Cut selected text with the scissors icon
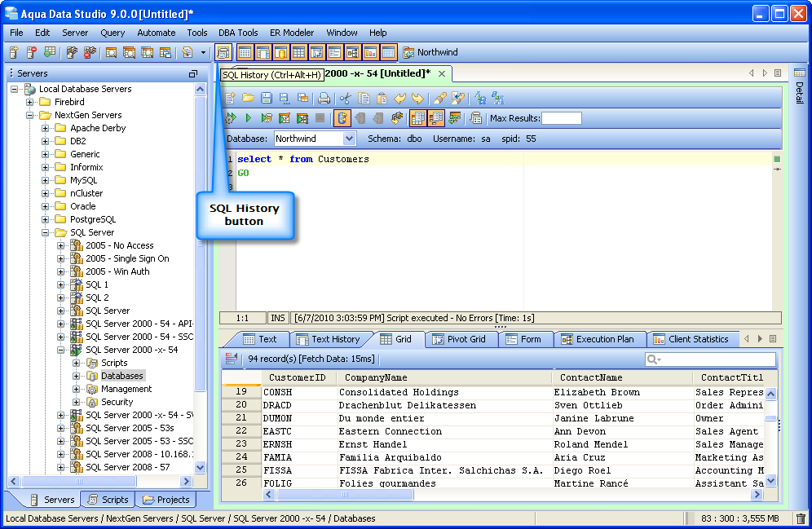This screenshot has width=812, height=529. [x=346, y=99]
